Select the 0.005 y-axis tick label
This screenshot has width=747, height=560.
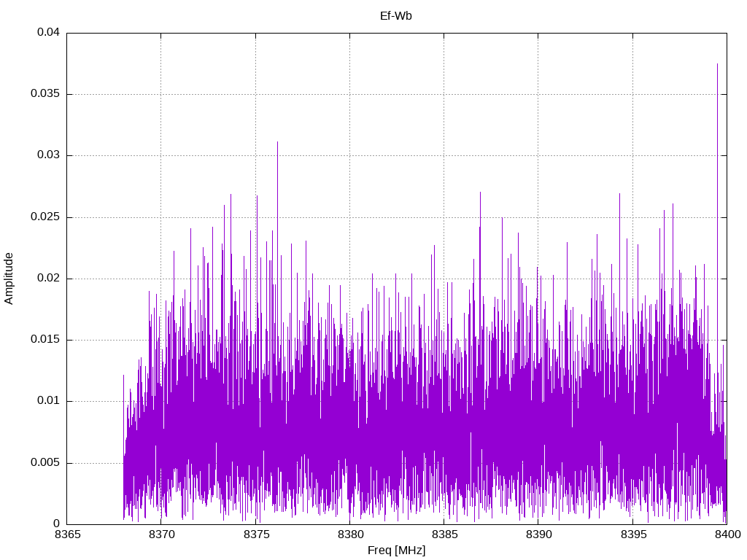(45, 463)
